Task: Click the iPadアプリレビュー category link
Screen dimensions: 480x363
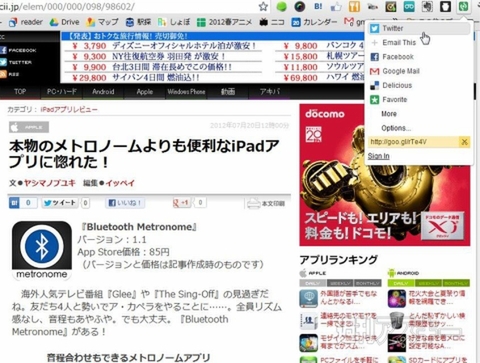Action: [69, 109]
